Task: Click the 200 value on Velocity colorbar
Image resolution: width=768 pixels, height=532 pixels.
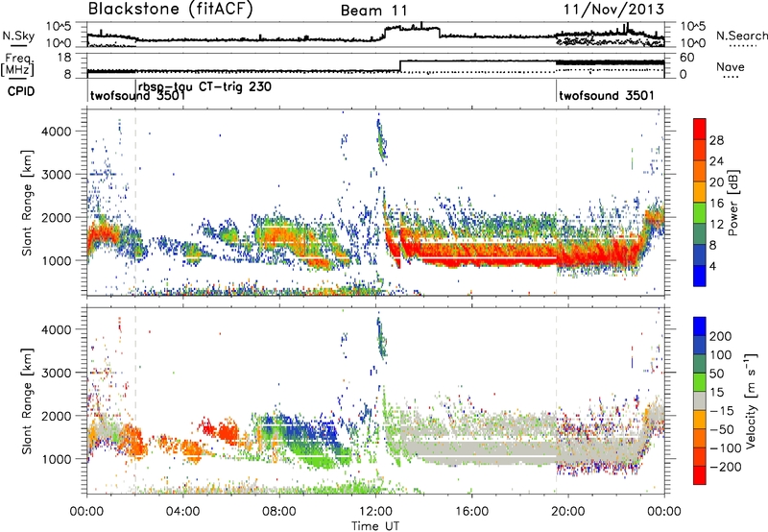Action: point(721,336)
